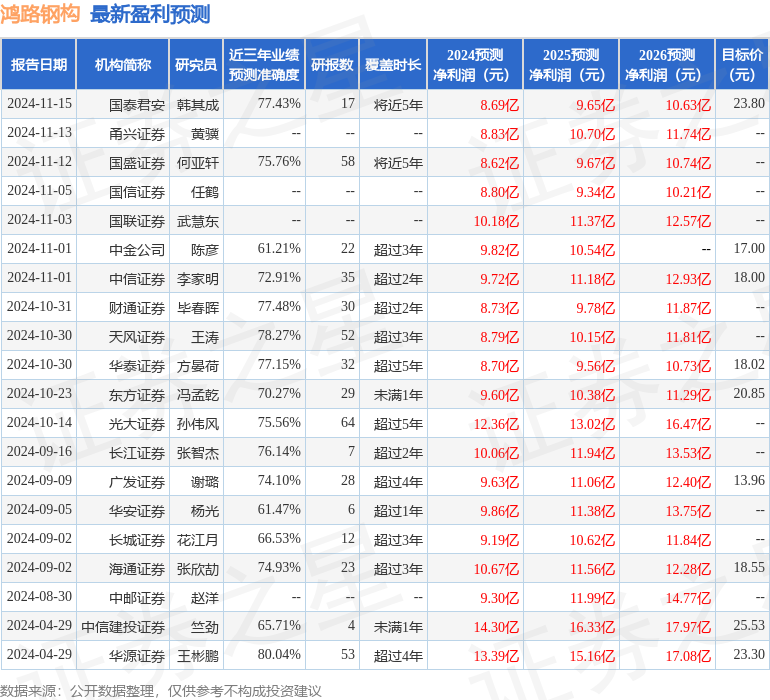Click the 报告日期 column header
770x700 pixels.
coord(39,64)
